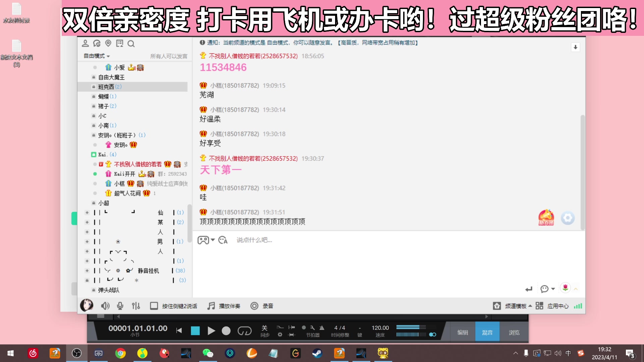Switch to the 浏览 tab
Viewport: 644px width, 362px height.
(514, 332)
